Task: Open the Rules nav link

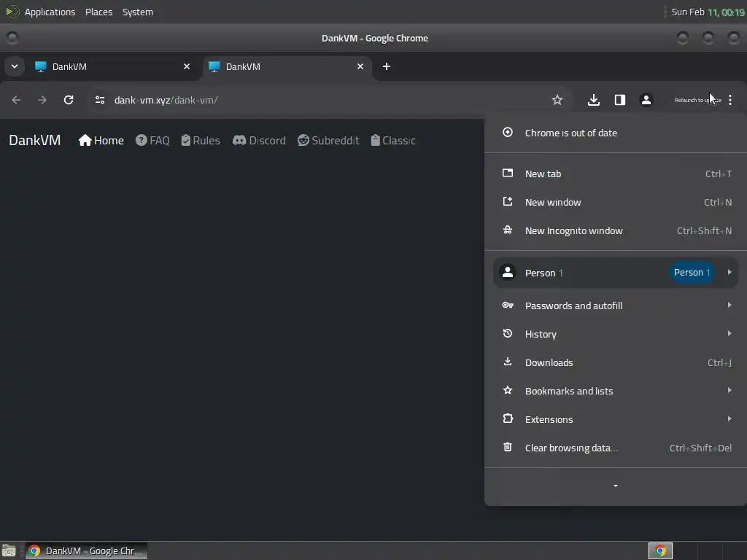Action: (201, 141)
